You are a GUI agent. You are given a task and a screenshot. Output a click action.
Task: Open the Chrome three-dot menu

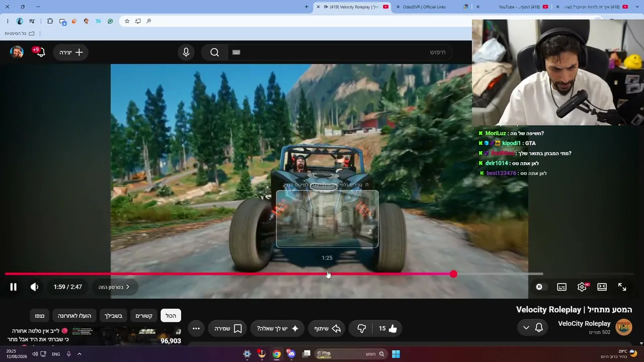(8, 21)
